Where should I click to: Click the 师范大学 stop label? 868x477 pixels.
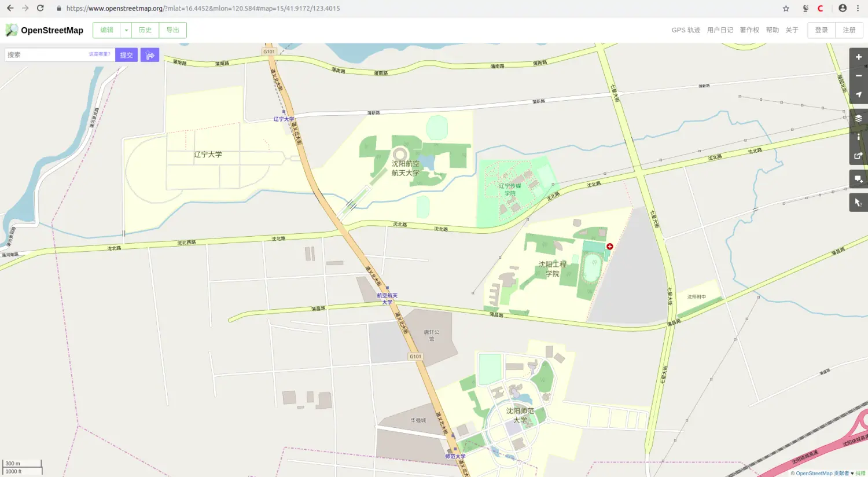click(455, 457)
